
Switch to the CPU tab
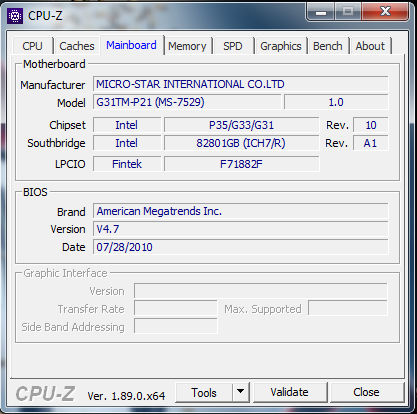32,46
